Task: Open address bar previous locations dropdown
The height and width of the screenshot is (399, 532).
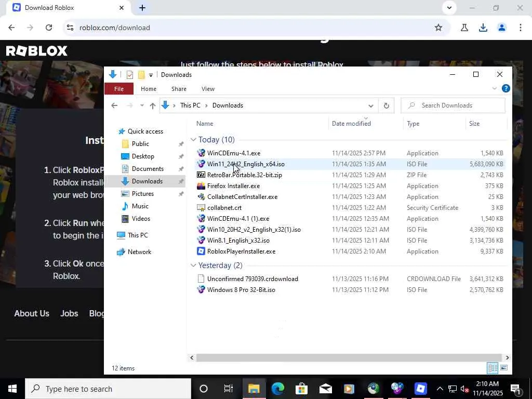Action: (370, 106)
